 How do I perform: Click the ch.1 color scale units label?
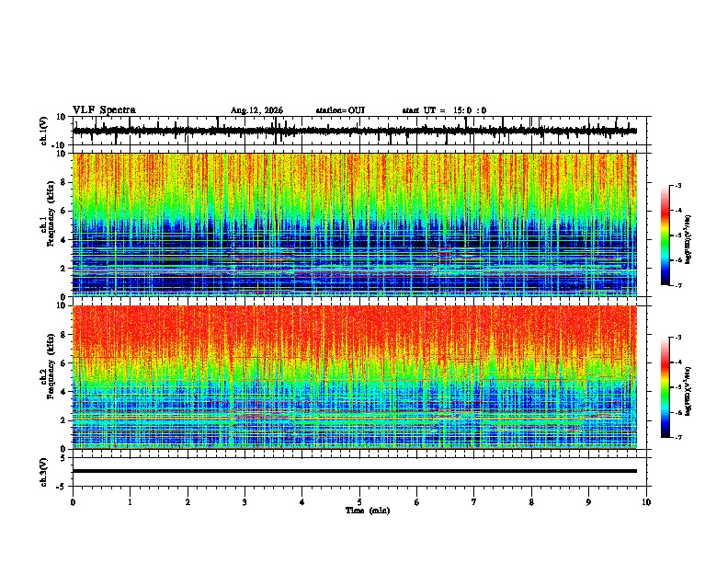point(688,239)
